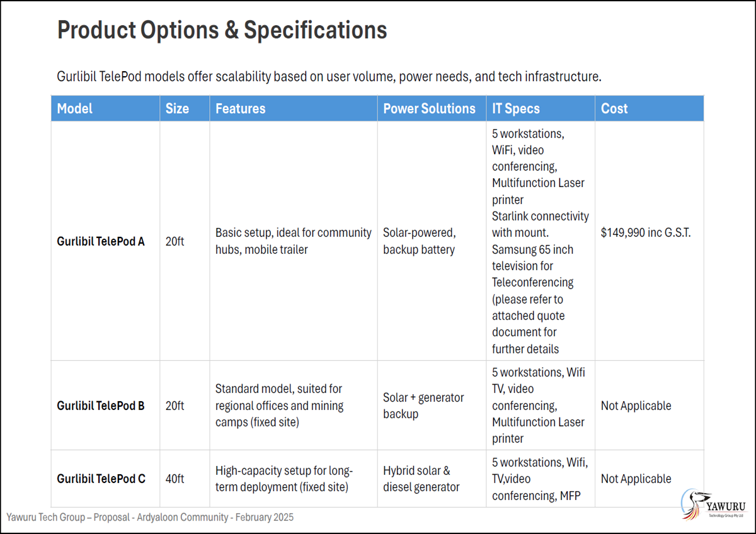
Task: Click the 40ft size cell
Action: (175, 479)
